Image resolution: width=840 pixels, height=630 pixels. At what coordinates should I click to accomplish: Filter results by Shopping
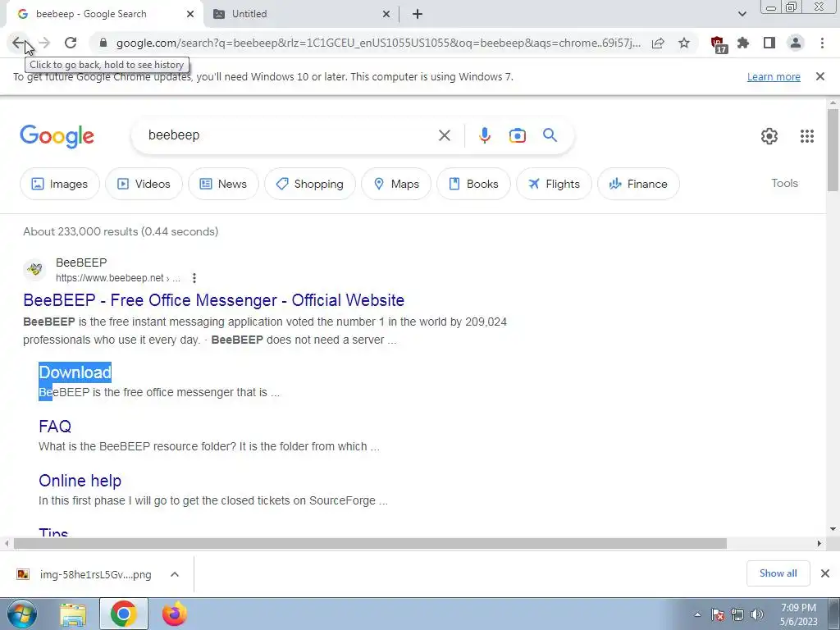click(x=309, y=184)
